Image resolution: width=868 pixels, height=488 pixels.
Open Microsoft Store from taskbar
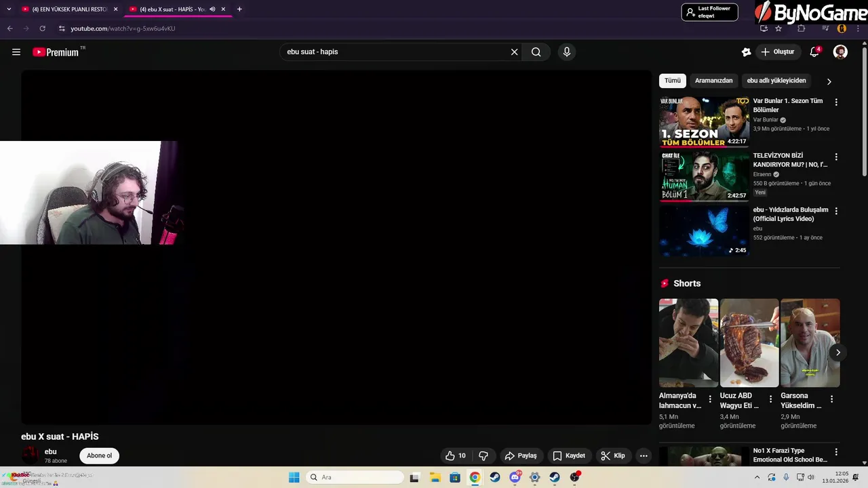point(454,477)
